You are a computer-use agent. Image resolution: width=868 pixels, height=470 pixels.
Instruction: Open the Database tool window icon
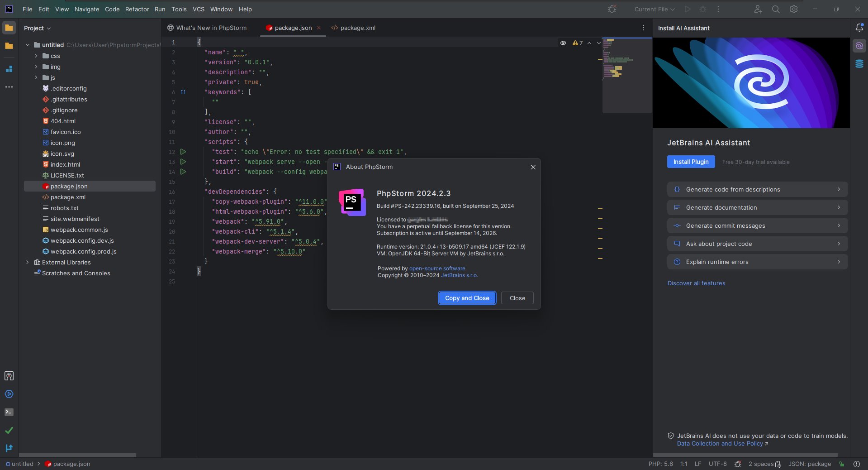point(859,64)
